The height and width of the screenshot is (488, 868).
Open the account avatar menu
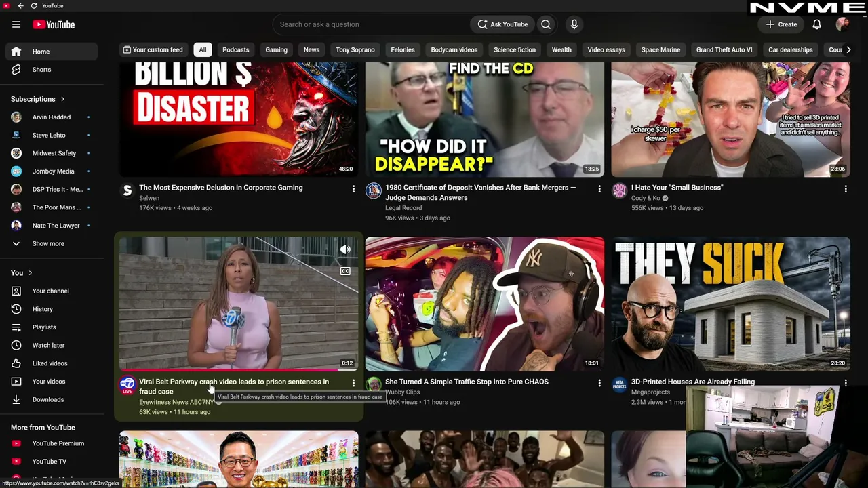point(842,24)
